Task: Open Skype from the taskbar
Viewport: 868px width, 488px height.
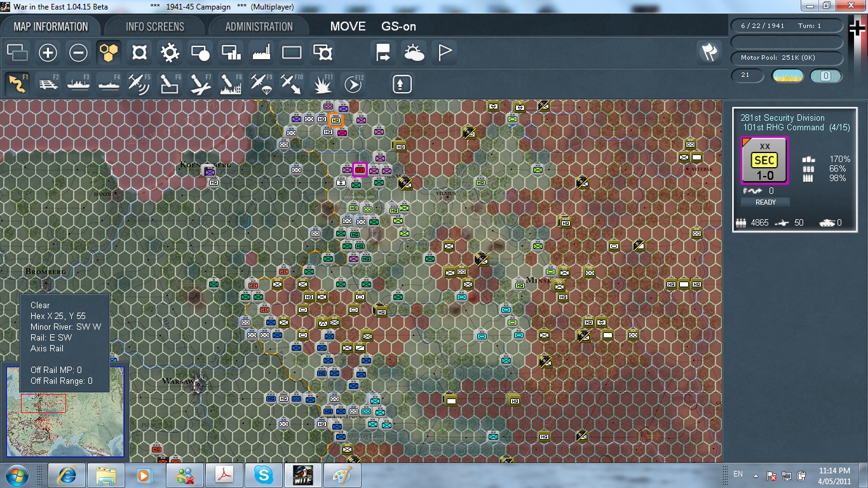Action: pos(264,475)
